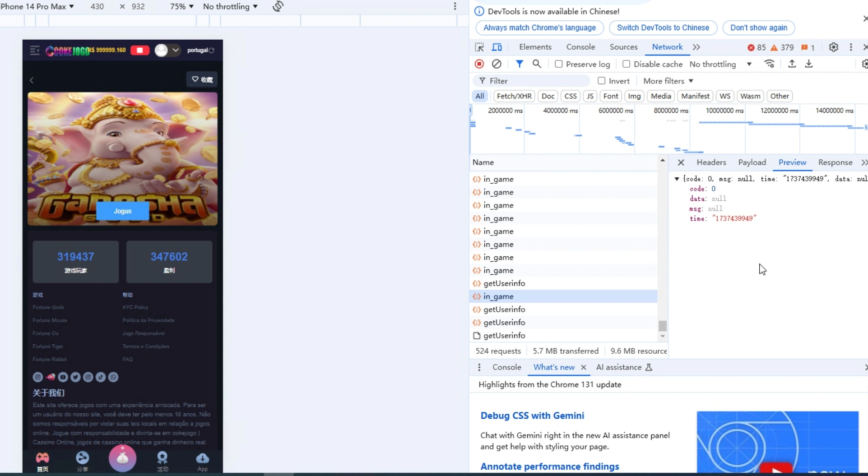Close the request details pane

point(681,162)
